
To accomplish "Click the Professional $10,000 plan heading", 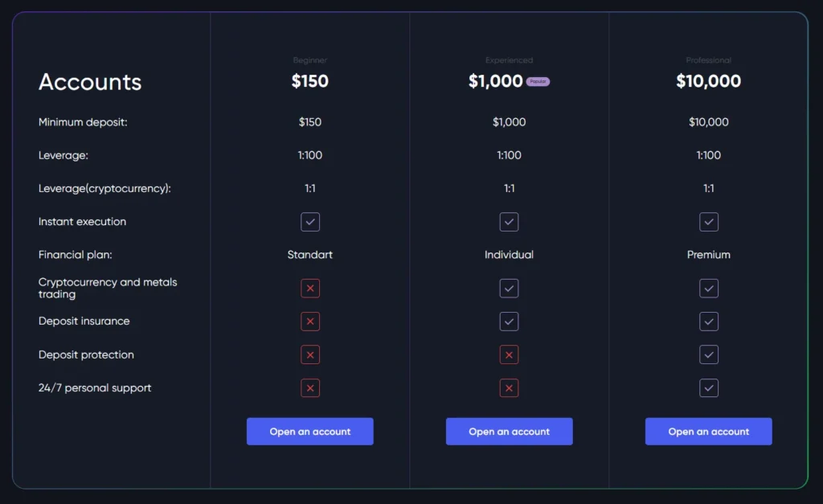I will pyautogui.click(x=708, y=81).
